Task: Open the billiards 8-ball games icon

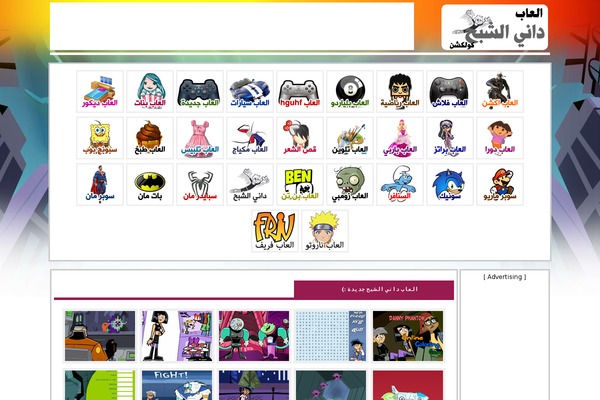Action: 350,91
